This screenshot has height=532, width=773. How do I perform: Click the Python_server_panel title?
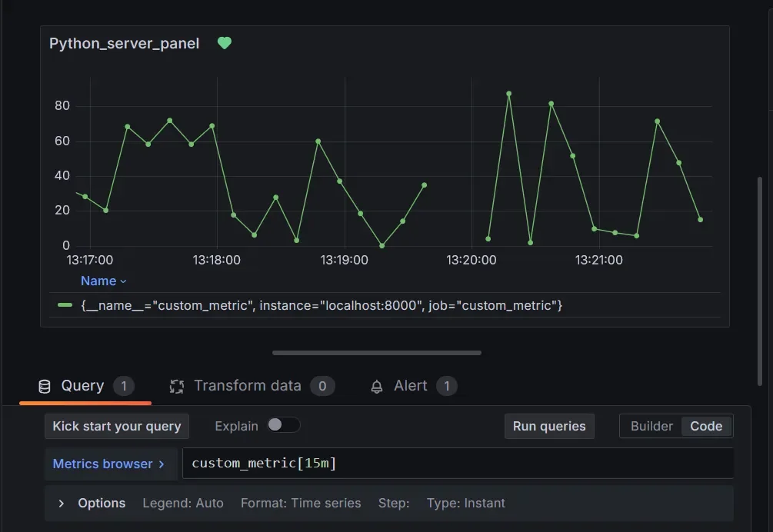(125, 43)
